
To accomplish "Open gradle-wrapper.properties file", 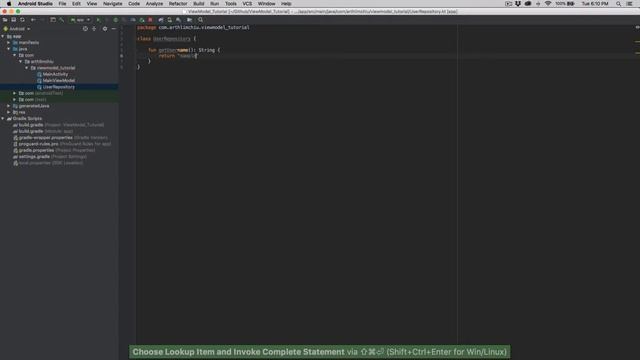I will [x=60, y=138].
